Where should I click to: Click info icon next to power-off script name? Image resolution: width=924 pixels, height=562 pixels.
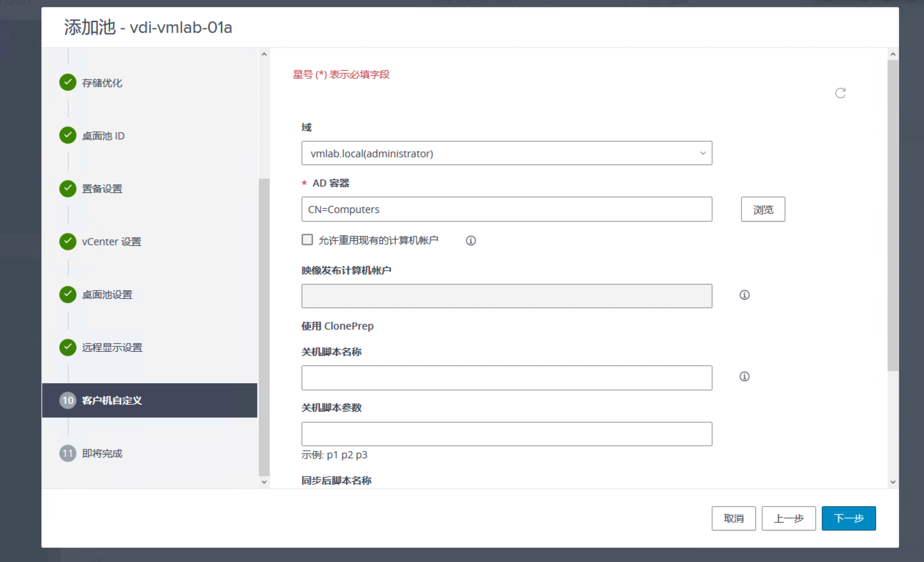(x=744, y=376)
